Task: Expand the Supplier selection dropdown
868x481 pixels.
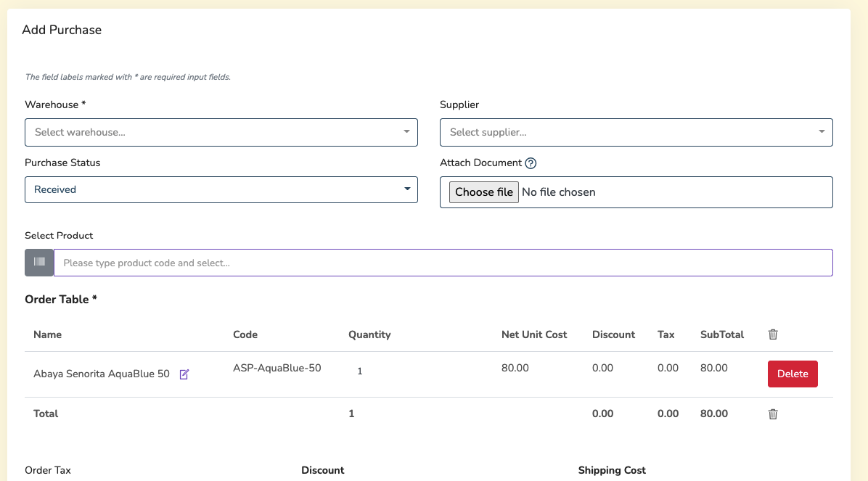Action: (636, 132)
